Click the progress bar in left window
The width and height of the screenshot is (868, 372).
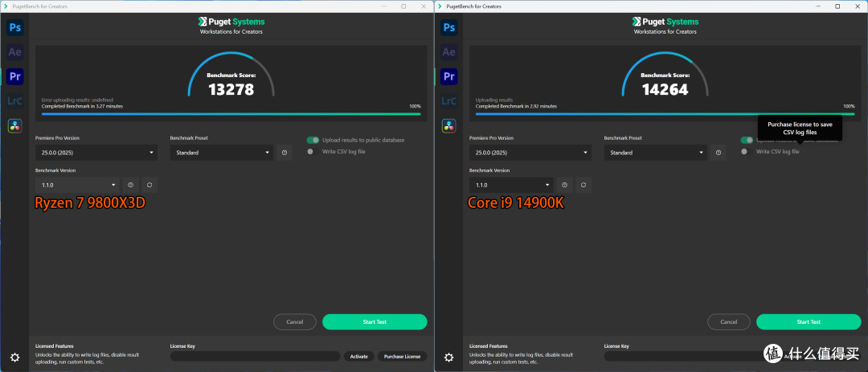(231, 114)
